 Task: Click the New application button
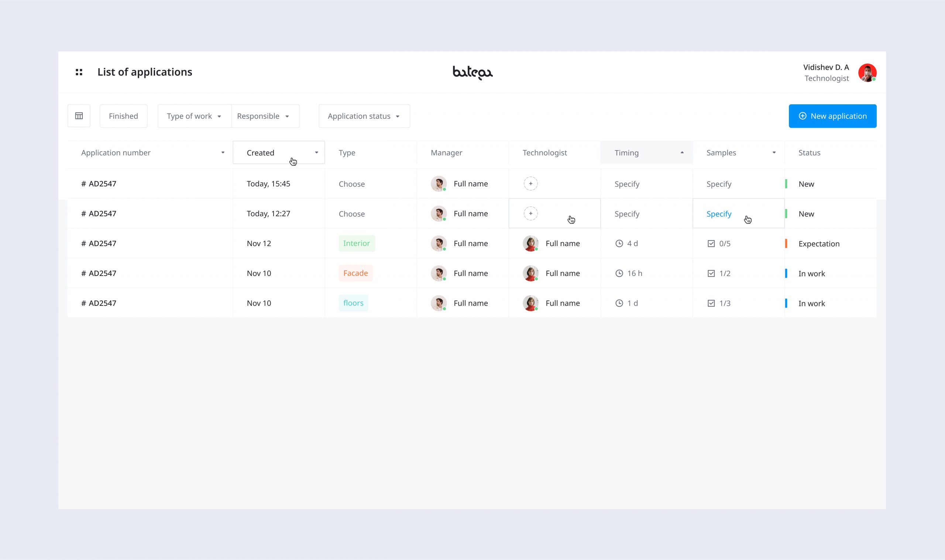[x=832, y=116]
